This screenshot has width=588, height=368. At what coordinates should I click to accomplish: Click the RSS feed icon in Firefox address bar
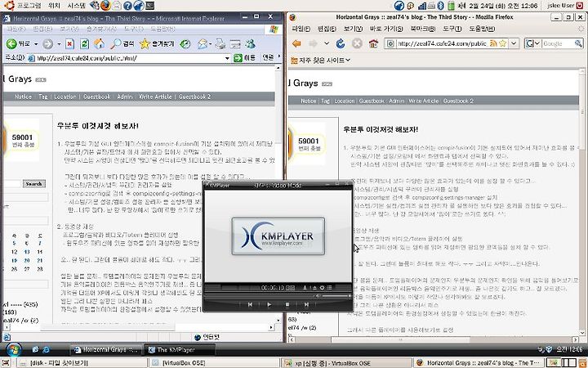[x=493, y=43]
